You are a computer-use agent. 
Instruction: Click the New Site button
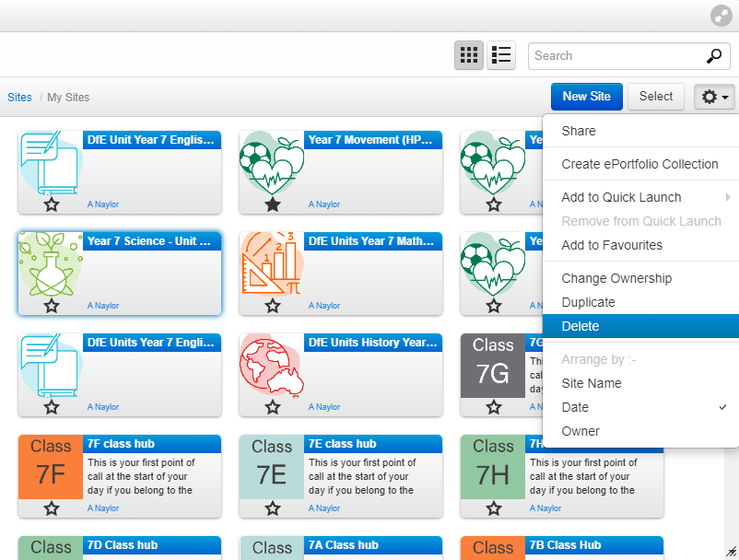(587, 97)
